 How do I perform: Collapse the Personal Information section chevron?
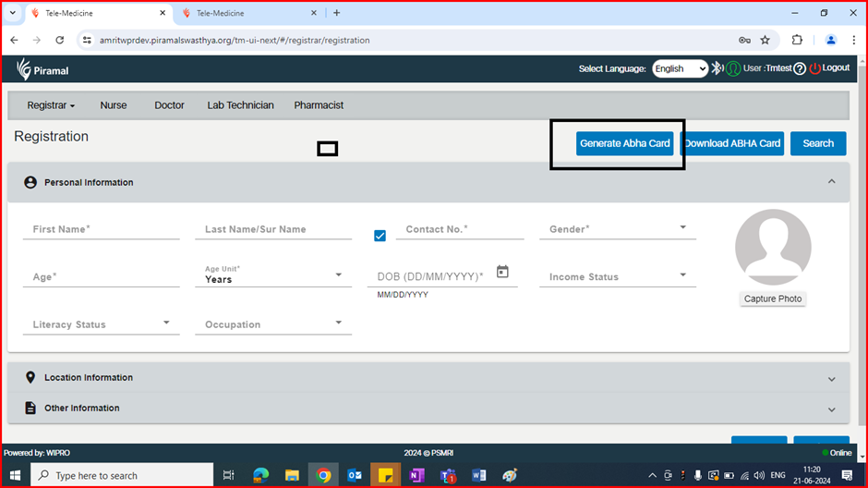[x=831, y=182]
